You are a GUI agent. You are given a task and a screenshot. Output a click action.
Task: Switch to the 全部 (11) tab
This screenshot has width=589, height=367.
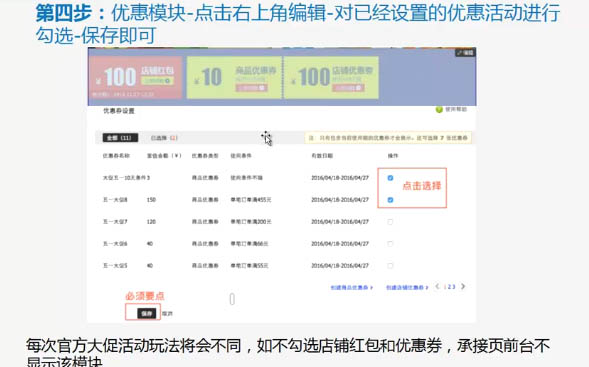click(x=120, y=138)
